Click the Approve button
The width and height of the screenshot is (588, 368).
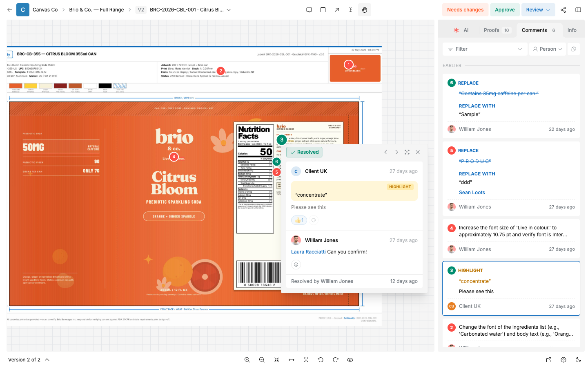[505, 10]
